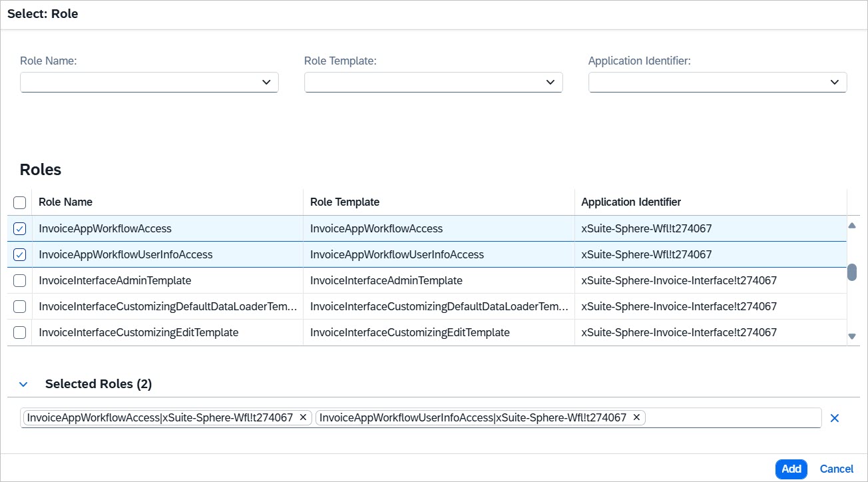This screenshot has height=482, width=868.
Task: Uncheck the InvoiceAppWorkflowUserInfoAccess row checkbox
Action: (20, 255)
